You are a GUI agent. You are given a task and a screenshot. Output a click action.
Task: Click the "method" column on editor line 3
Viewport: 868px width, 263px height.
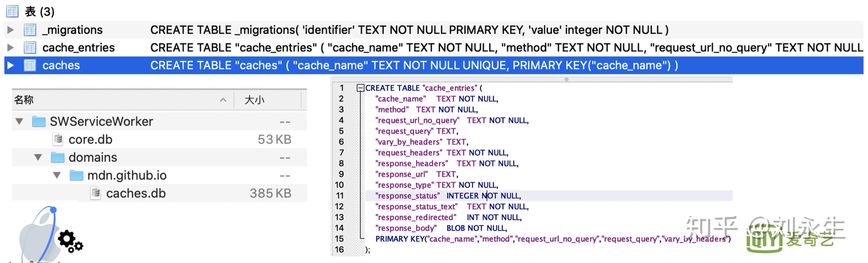click(x=392, y=109)
